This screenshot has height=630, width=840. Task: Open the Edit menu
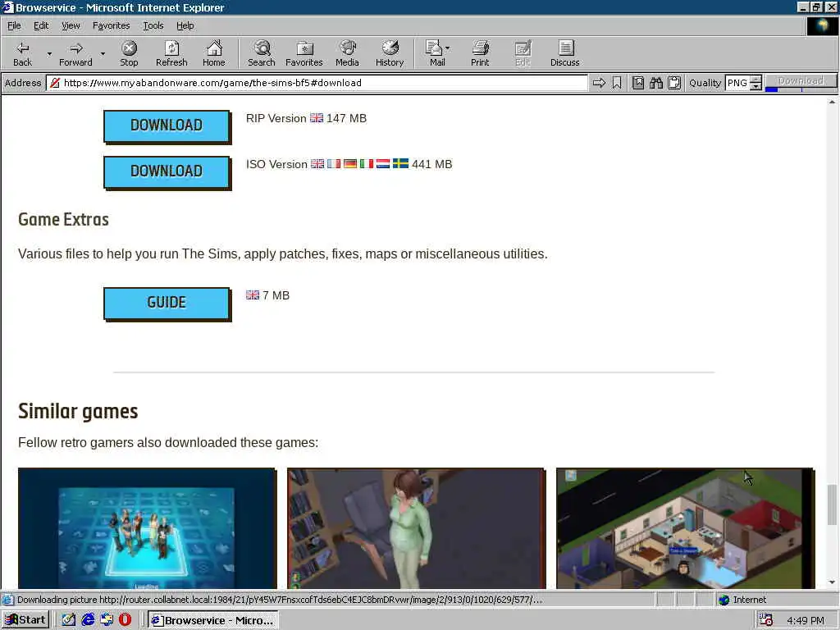click(x=41, y=25)
